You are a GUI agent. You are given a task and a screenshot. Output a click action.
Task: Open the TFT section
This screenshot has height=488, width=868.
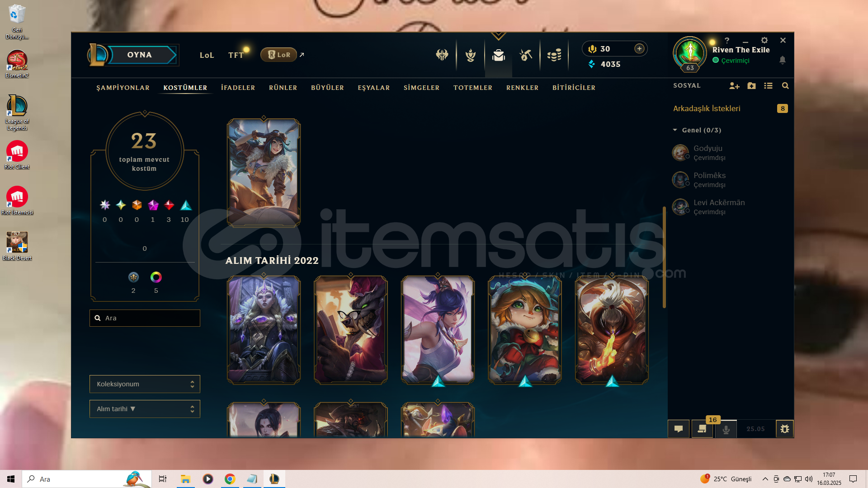pyautogui.click(x=236, y=55)
